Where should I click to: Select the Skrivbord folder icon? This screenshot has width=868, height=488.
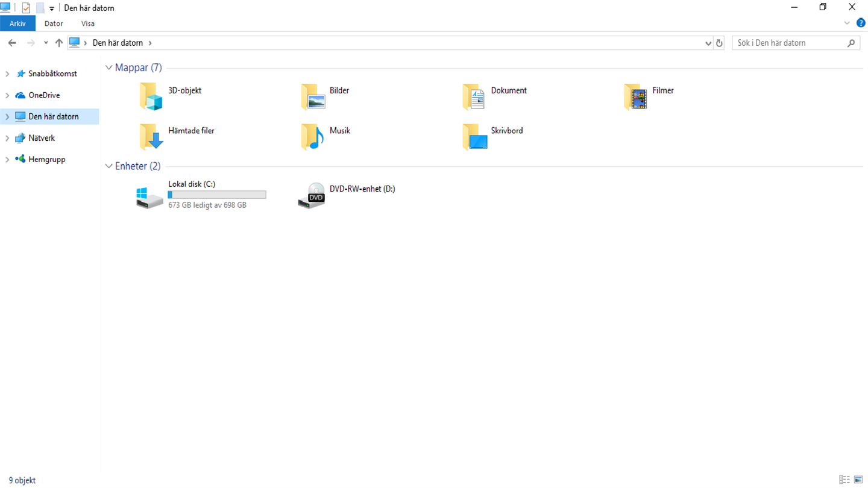coord(474,136)
